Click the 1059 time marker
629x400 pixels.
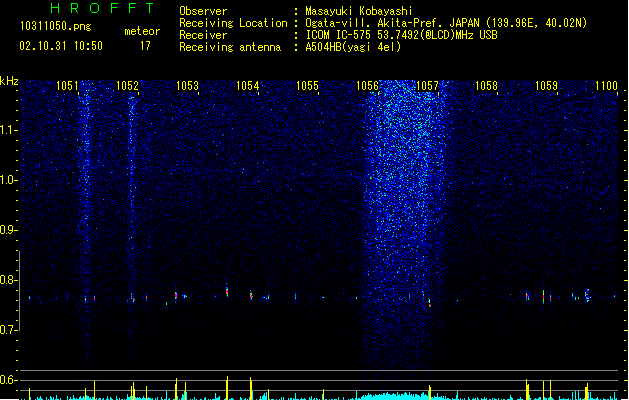tap(546, 86)
